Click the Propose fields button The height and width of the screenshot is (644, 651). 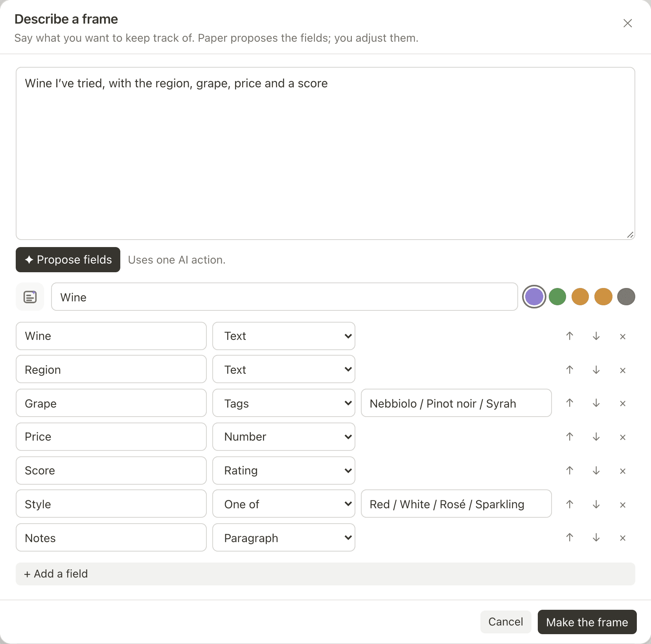68,260
